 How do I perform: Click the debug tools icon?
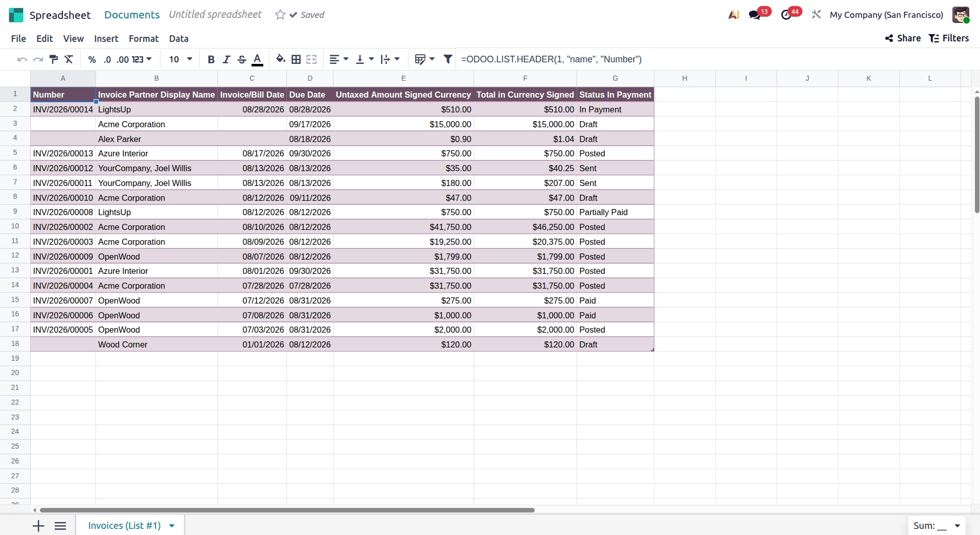click(816, 15)
